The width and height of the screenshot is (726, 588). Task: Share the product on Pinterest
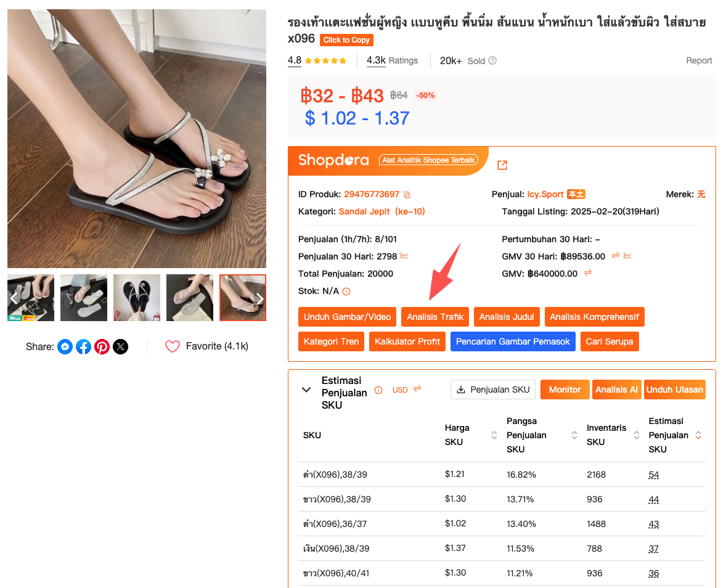[102, 347]
